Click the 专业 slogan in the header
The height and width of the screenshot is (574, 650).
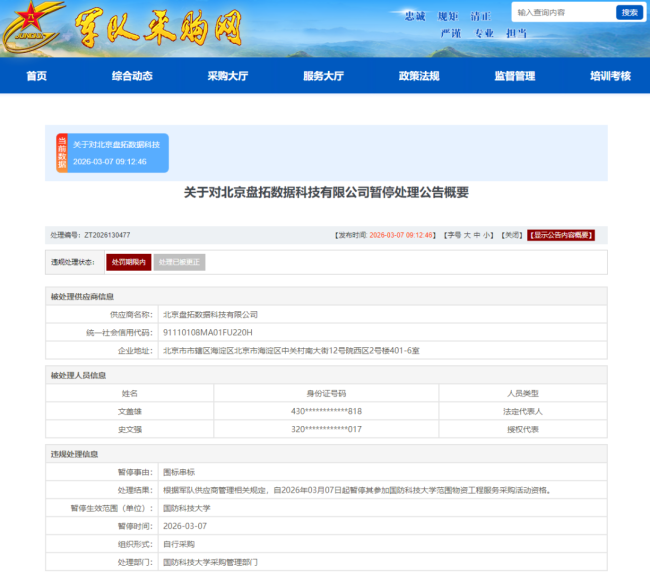pos(484,33)
